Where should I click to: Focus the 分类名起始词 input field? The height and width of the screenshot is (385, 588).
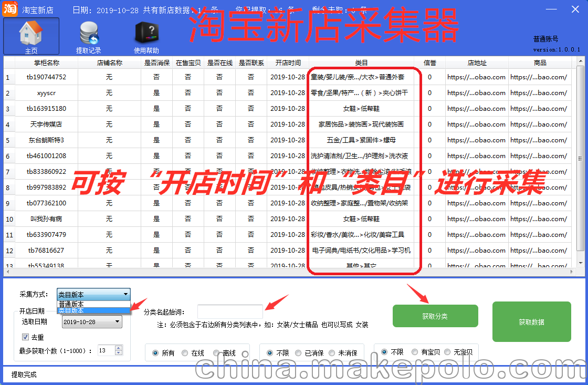tap(230, 311)
